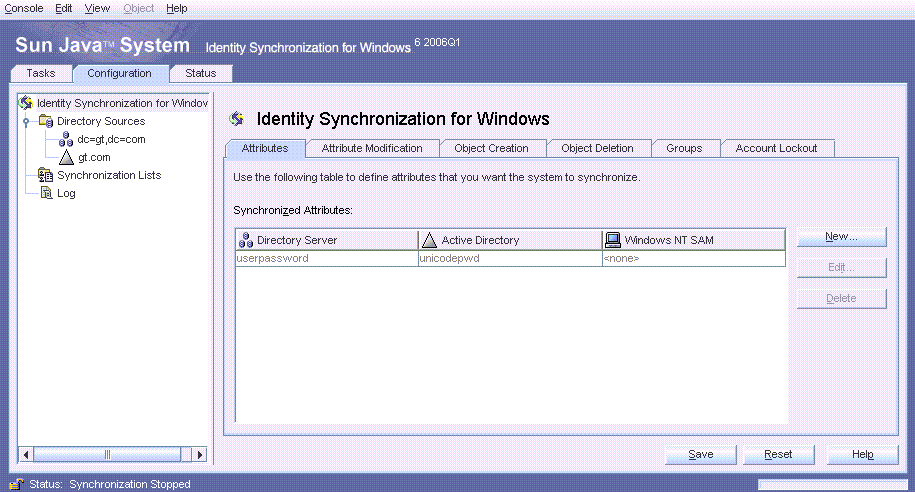
Task: Open the Attribute Modification tab
Action: [372, 148]
